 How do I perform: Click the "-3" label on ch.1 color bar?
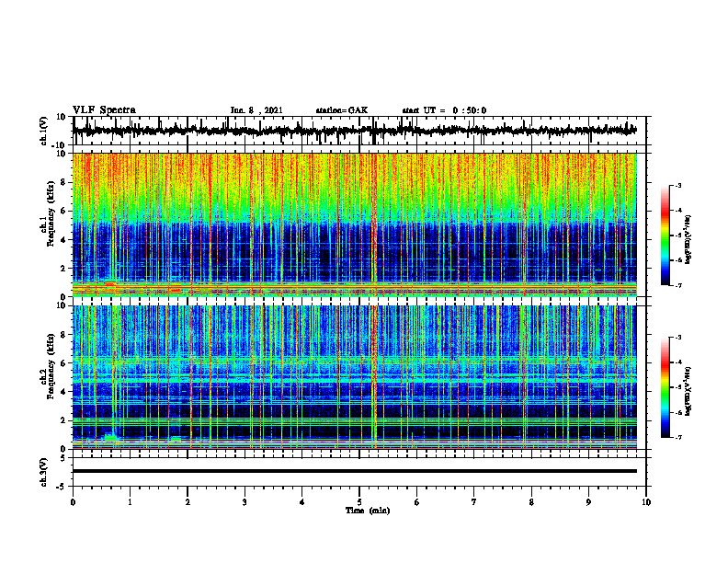(x=677, y=185)
